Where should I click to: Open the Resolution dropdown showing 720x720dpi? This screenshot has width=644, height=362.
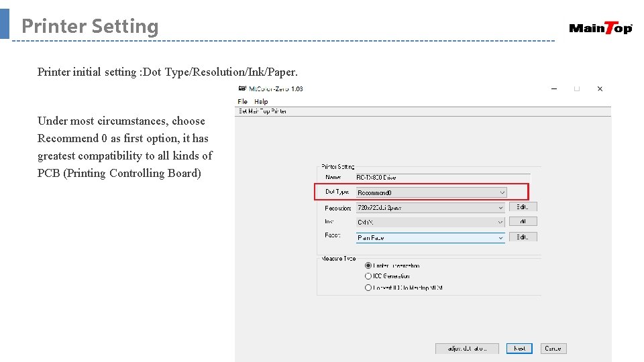point(430,208)
